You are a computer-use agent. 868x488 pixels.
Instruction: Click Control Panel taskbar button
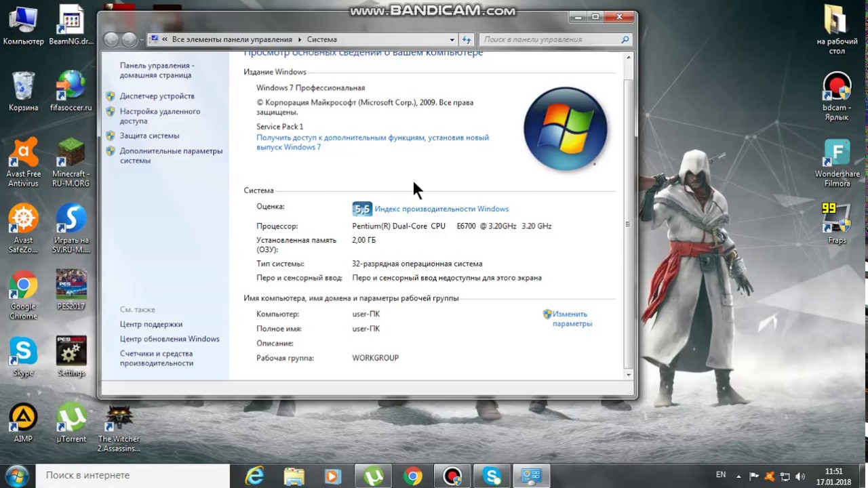click(531, 476)
